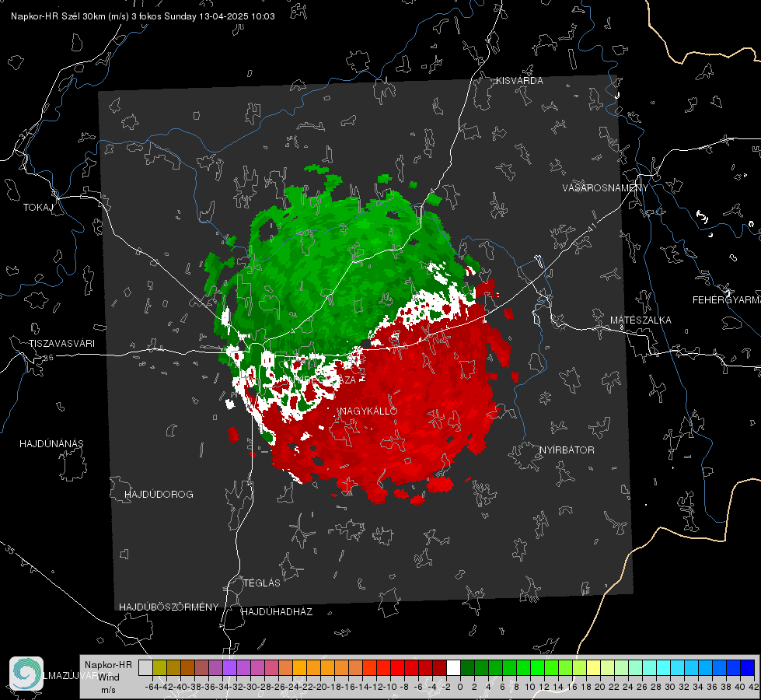Click the '-64' value at legend's left end
The width and height of the screenshot is (761, 700).
(x=152, y=687)
